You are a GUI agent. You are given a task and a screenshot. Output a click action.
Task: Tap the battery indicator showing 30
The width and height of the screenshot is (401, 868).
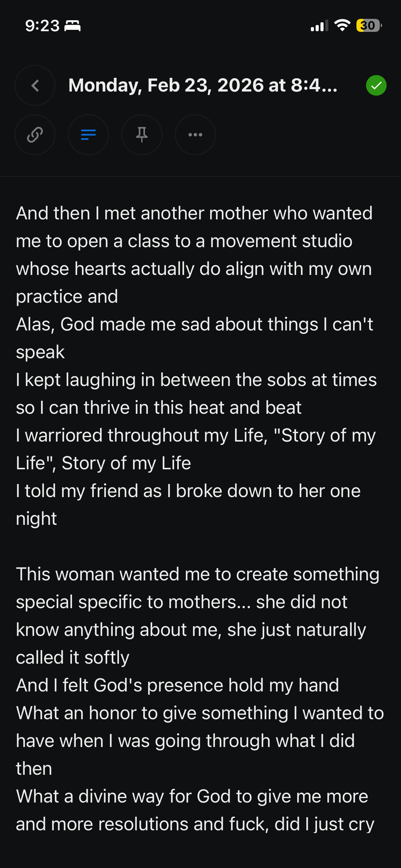[x=369, y=25]
